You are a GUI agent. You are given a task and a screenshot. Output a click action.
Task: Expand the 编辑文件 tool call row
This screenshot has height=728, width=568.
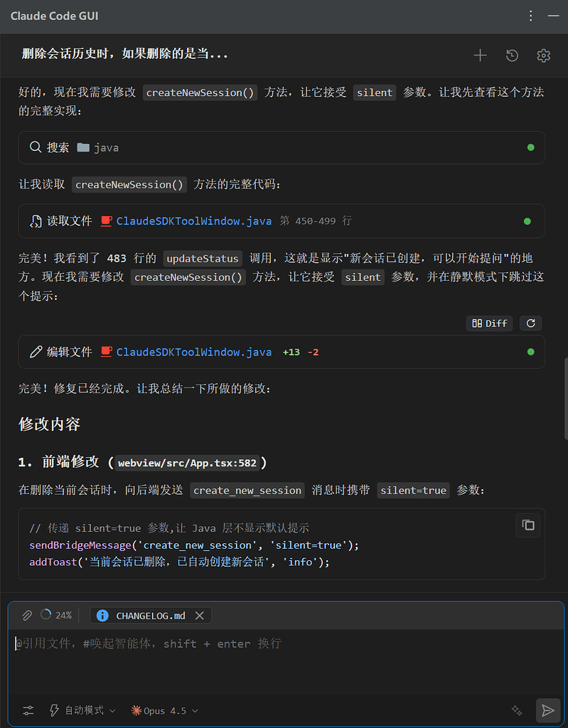[282, 352]
